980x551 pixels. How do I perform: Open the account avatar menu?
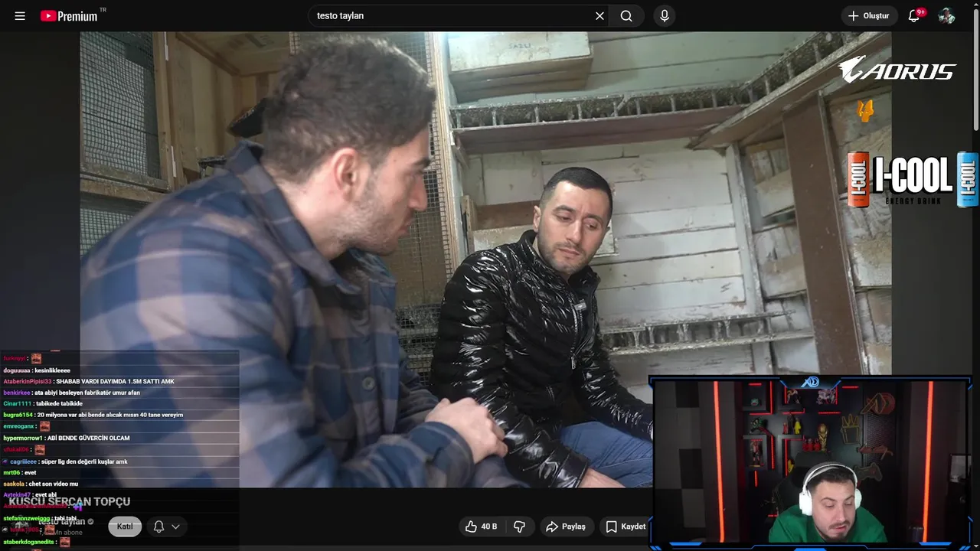click(947, 16)
